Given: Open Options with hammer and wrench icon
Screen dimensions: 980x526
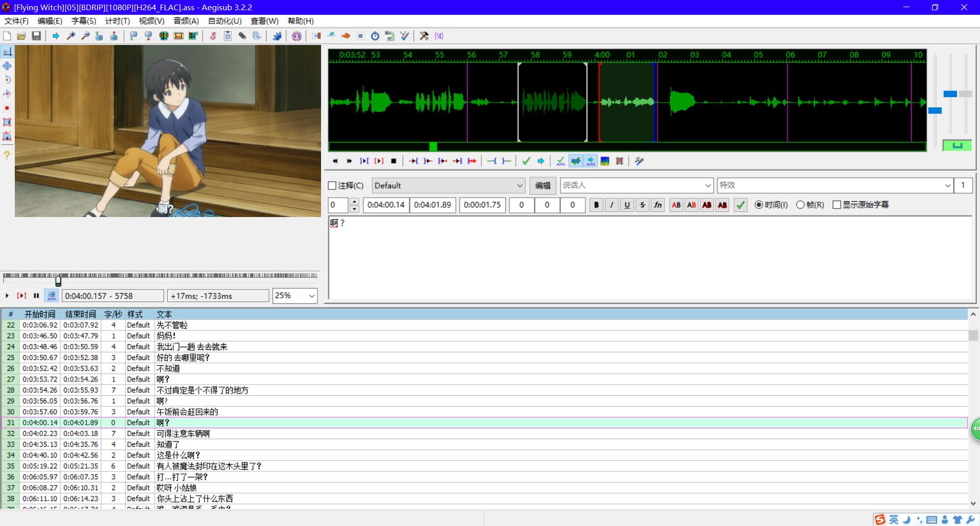Looking at the screenshot, I should click(424, 36).
